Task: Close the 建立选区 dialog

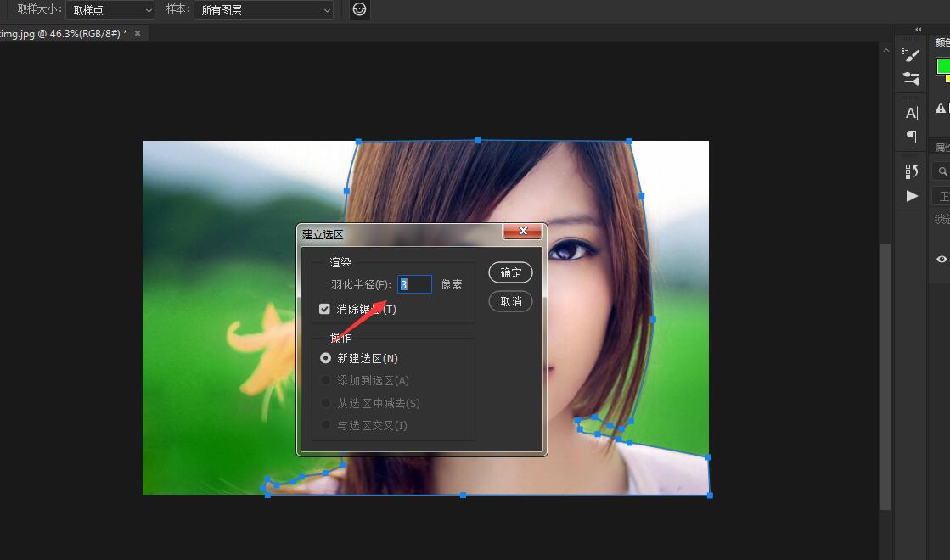Action: point(522,231)
